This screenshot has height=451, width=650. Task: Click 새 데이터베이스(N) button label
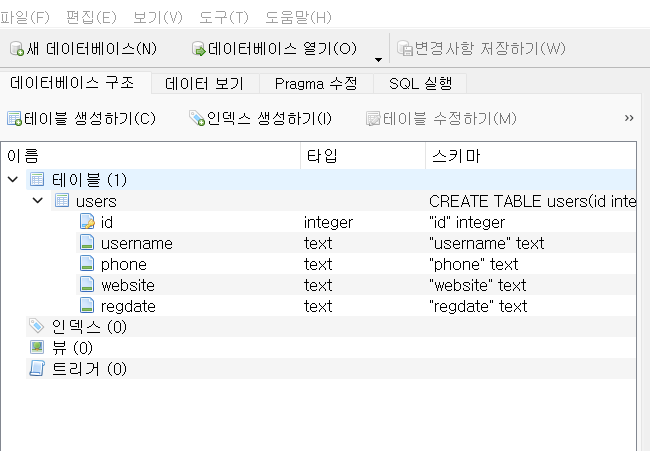pos(92,49)
